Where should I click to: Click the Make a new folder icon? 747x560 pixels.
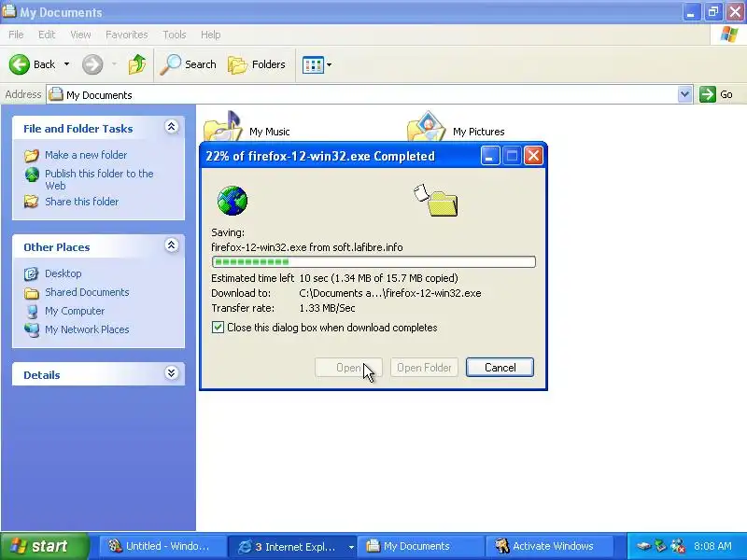click(x=32, y=155)
